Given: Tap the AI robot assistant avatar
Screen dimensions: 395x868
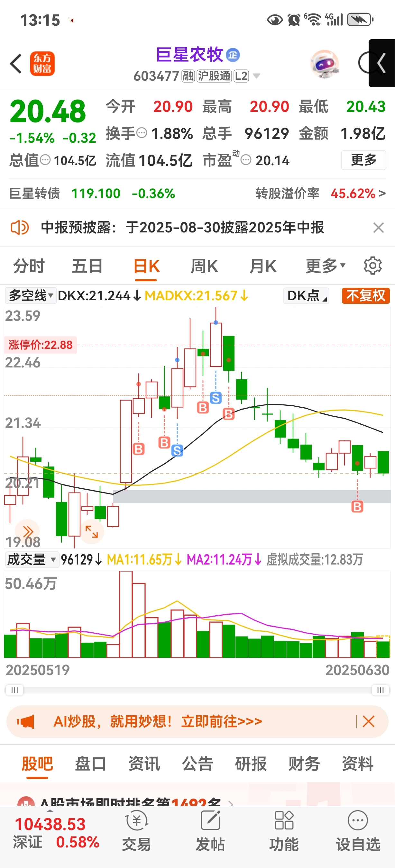Looking at the screenshot, I should coord(325,64).
